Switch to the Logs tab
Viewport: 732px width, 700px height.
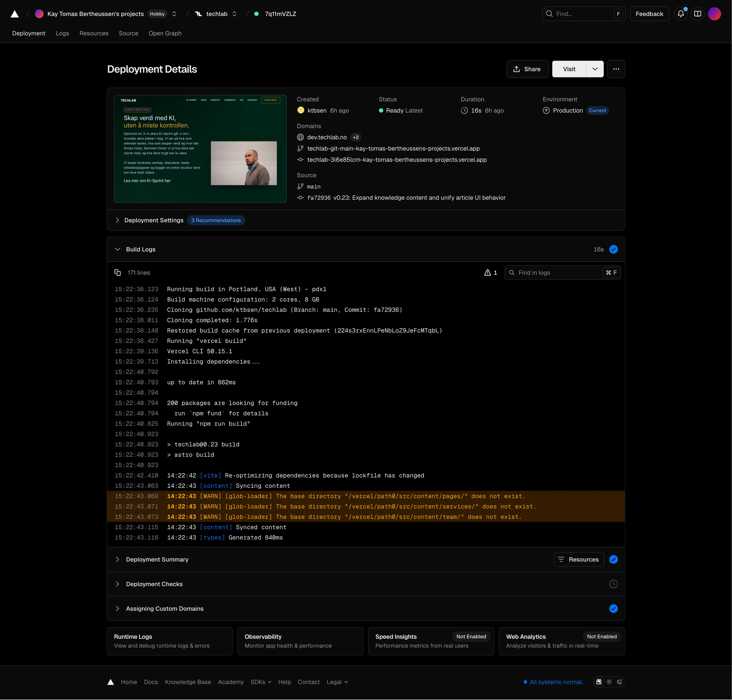click(x=62, y=33)
